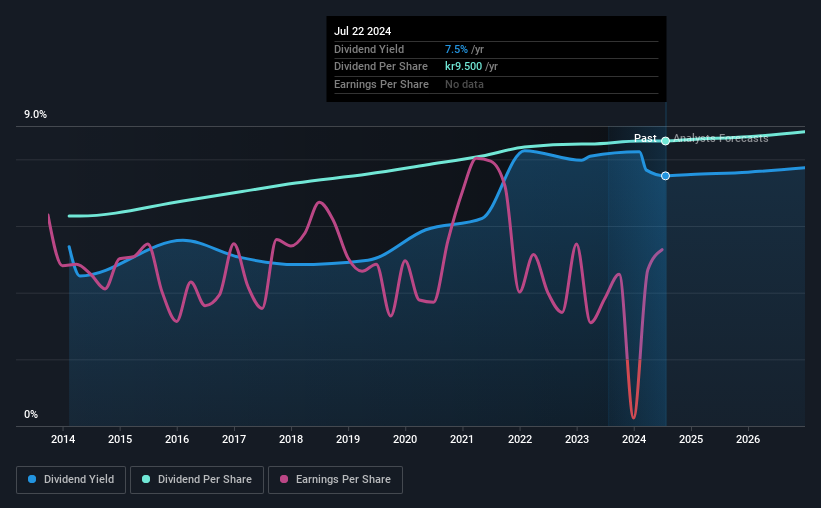Click the 2016 x-axis label
This screenshot has height=508, width=821.
(x=177, y=439)
